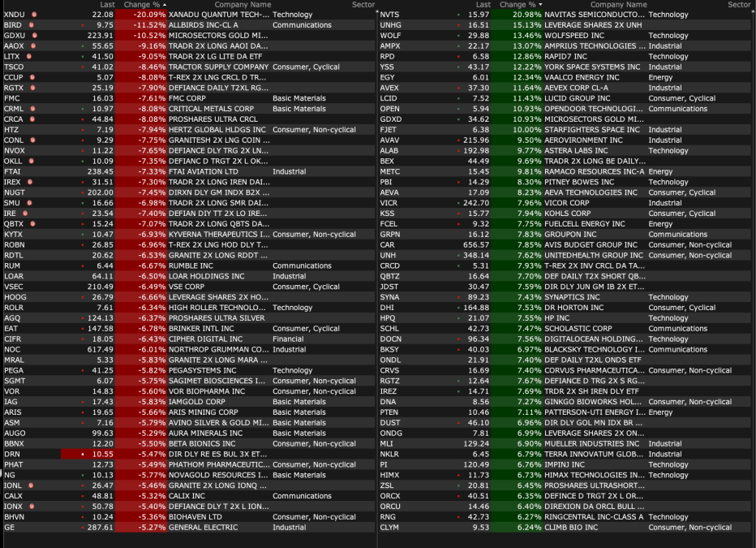The height and width of the screenshot is (548, 756).
Task: Select the right table Last column header
Action: [x=483, y=4]
